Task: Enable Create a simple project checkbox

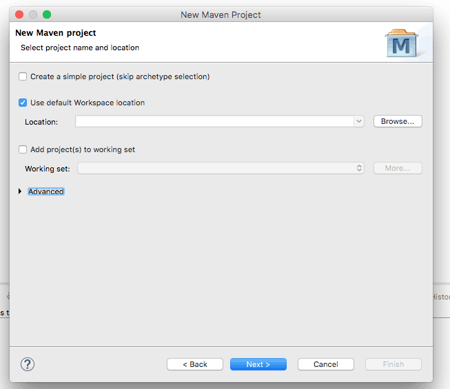Action: [23, 77]
